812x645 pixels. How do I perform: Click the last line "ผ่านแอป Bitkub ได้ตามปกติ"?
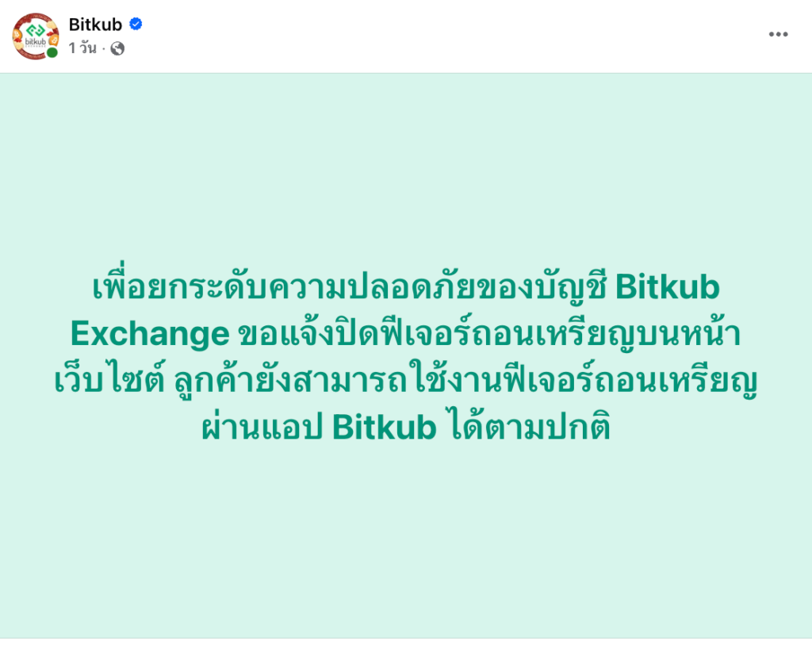coord(405,427)
